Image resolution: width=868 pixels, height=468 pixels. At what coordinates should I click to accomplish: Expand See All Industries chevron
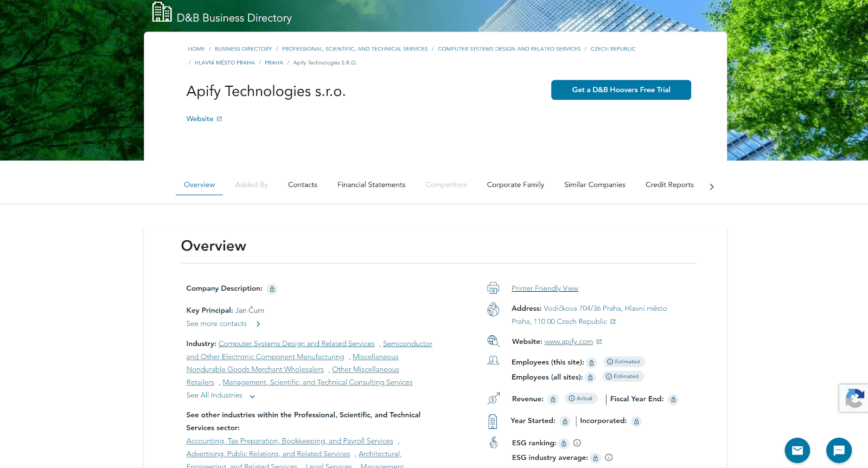click(x=252, y=396)
